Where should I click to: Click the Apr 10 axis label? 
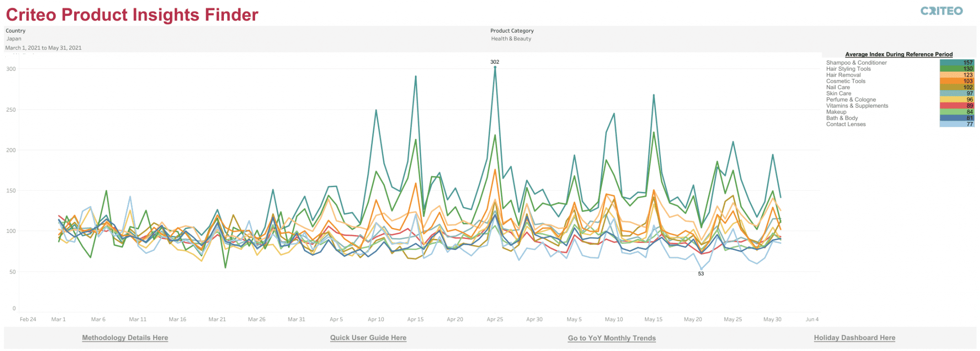pos(376,319)
